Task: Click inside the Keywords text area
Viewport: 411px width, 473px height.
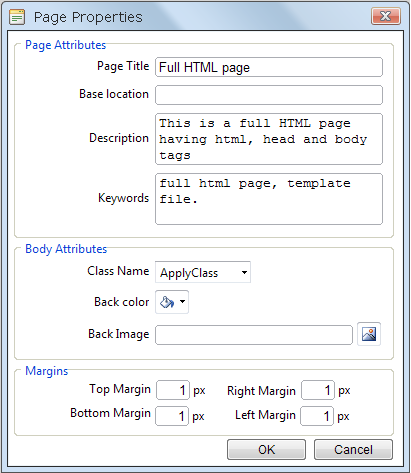Action: click(x=269, y=199)
